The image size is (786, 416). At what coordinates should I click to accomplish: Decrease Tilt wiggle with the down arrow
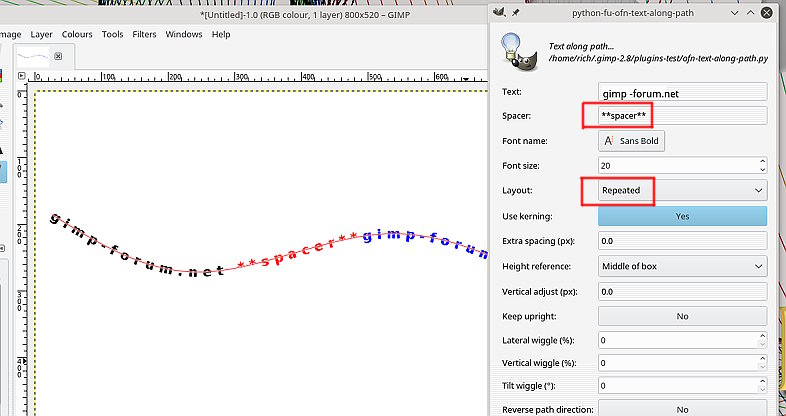pyautogui.click(x=762, y=390)
